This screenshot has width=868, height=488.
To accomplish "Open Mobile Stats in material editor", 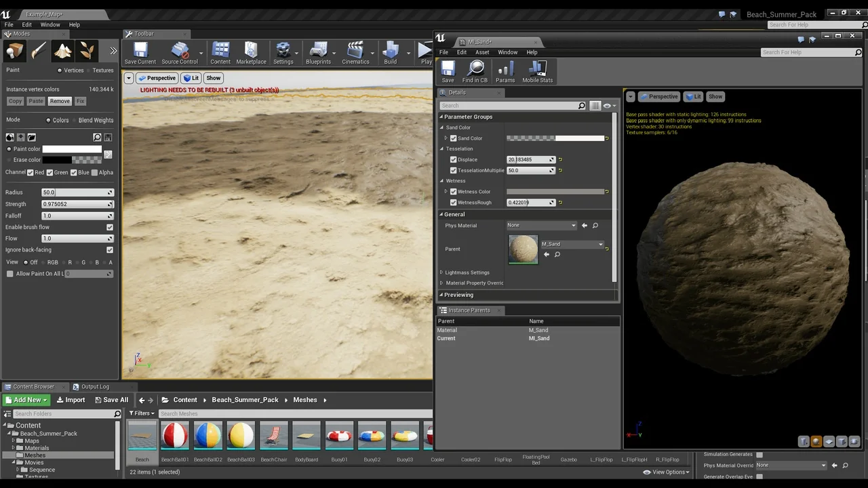I will (537, 71).
